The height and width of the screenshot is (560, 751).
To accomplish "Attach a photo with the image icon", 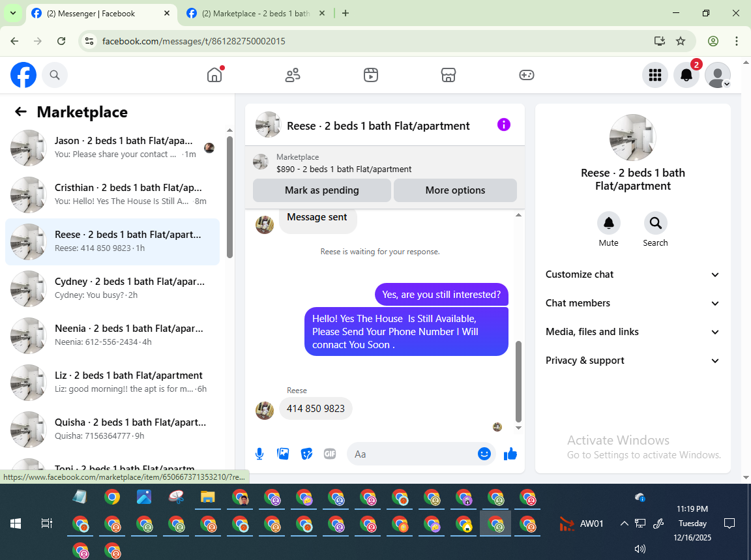I will pyautogui.click(x=283, y=454).
